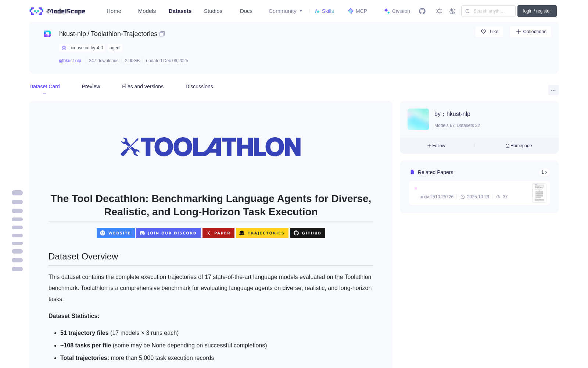
Task: Click the GITHUB badge
Action: 308,233
